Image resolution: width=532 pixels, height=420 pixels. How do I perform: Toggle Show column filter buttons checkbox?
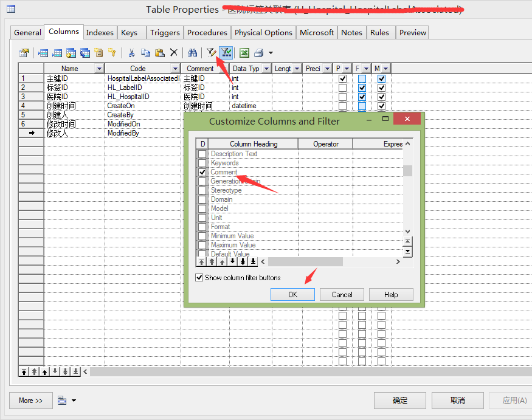coord(199,278)
